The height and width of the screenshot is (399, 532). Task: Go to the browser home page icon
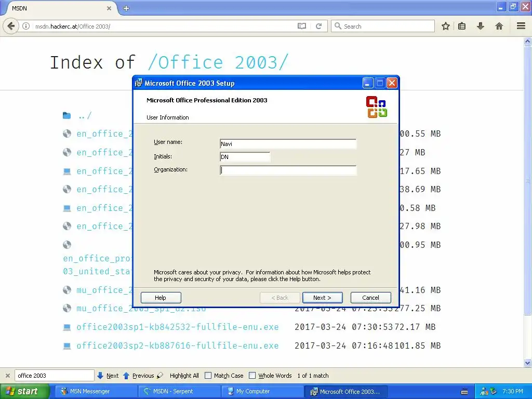point(499,26)
